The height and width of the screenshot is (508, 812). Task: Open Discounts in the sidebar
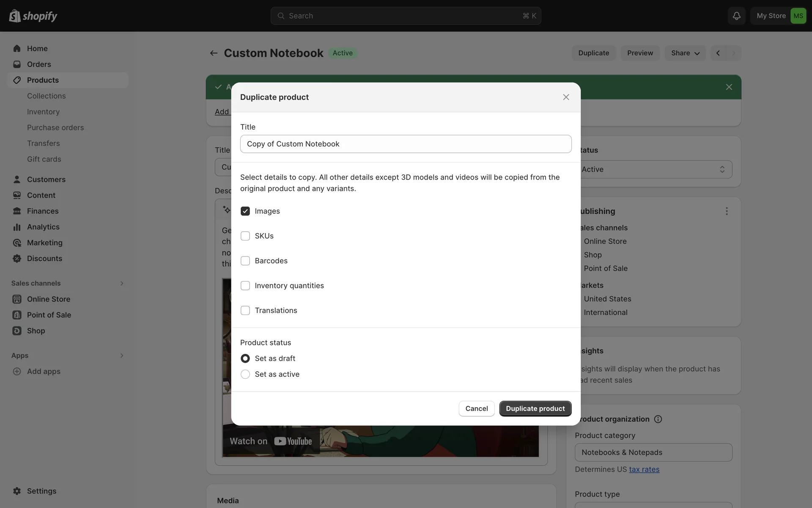click(x=44, y=258)
